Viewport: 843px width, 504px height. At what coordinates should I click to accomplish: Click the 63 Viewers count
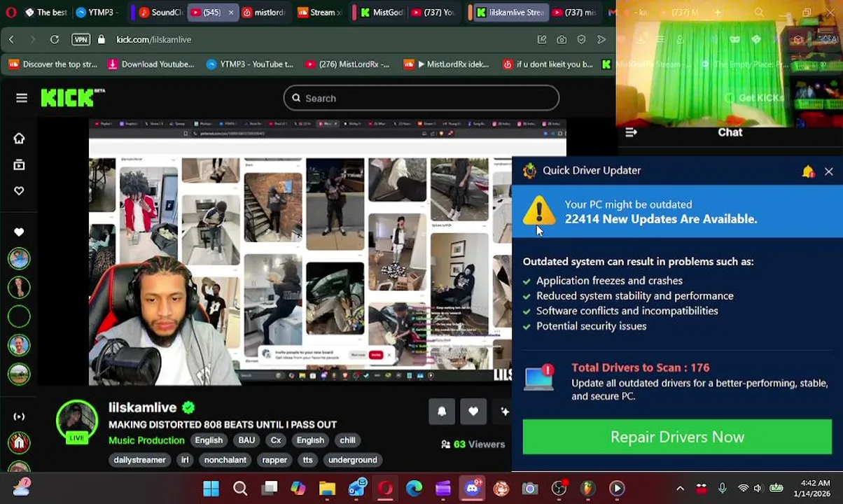tap(473, 444)
